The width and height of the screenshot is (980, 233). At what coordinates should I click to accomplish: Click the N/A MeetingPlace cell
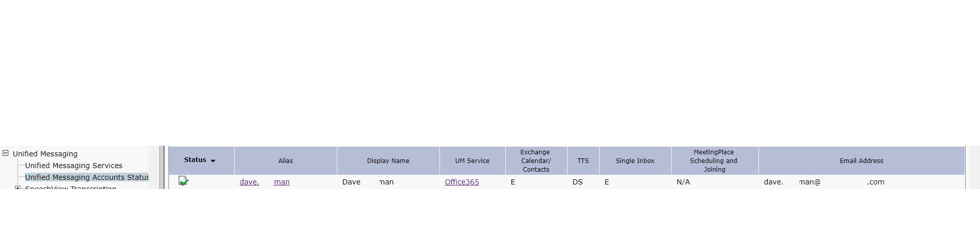[683, 182]
